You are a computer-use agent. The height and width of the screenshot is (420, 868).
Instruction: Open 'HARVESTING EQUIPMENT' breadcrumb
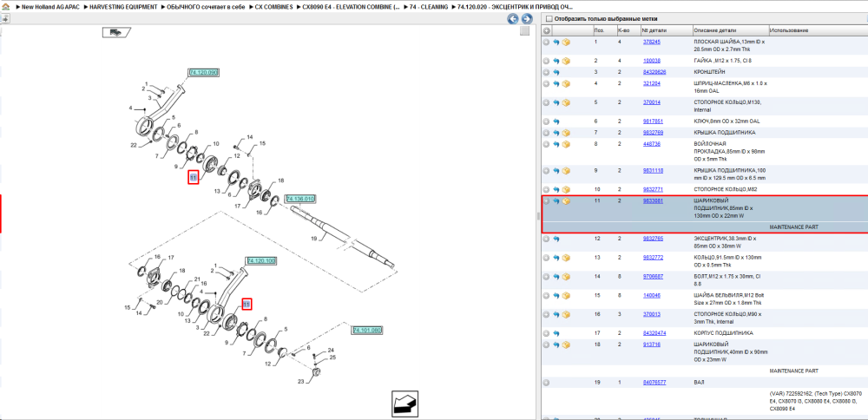coord(123,7)
